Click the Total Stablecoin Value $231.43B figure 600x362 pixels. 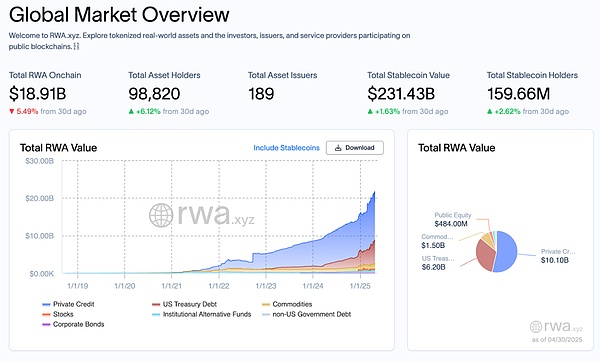401,94
